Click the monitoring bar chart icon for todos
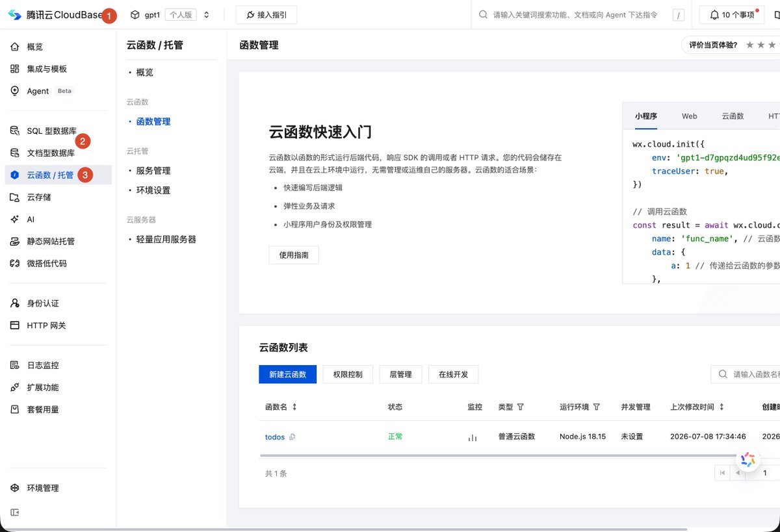 pyautogui.click(x=473, y=437)
